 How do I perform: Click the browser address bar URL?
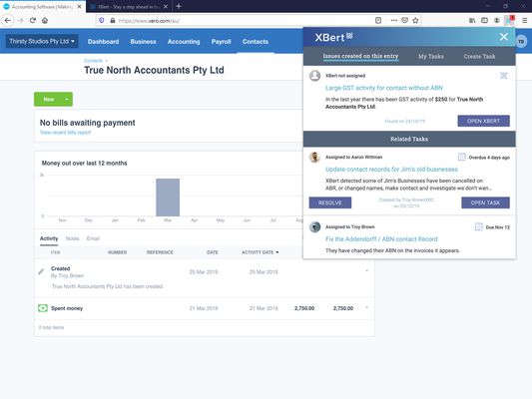point(149,21)
